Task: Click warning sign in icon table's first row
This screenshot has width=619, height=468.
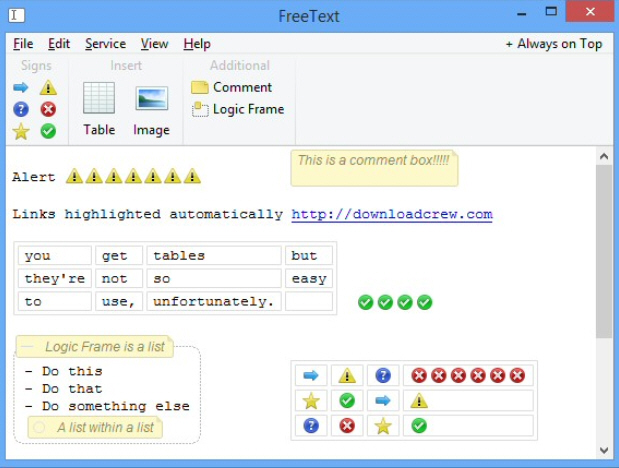Action: [x=347, y=375]
